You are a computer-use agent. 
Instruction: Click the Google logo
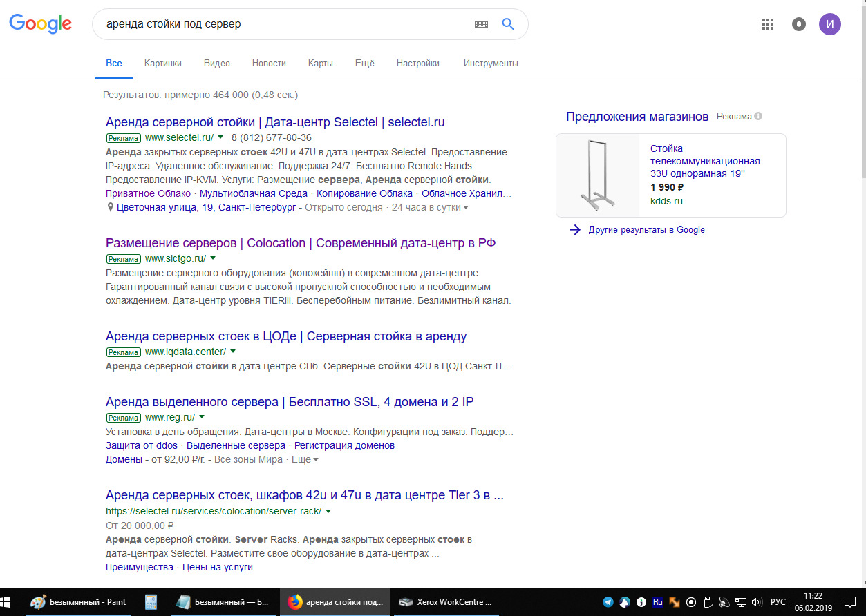pos(40,23)
